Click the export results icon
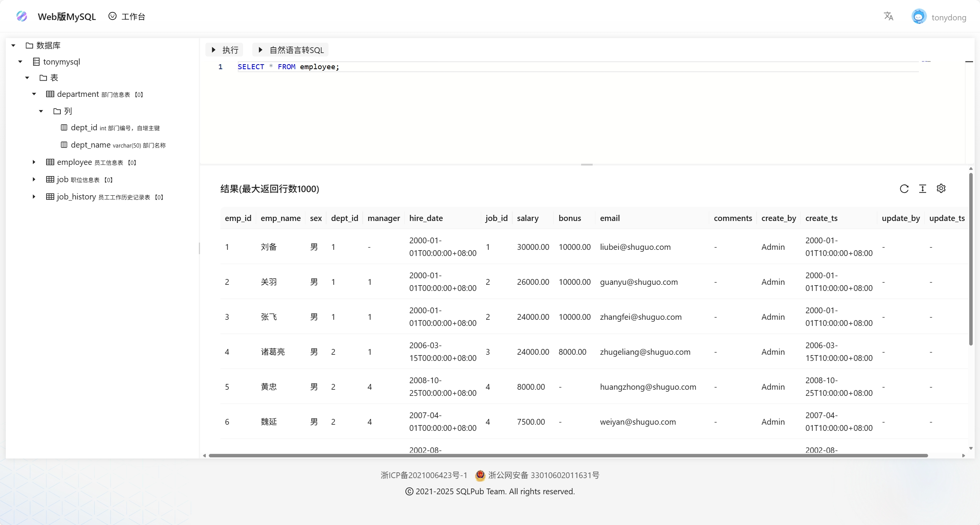 [x=923, y=189]
